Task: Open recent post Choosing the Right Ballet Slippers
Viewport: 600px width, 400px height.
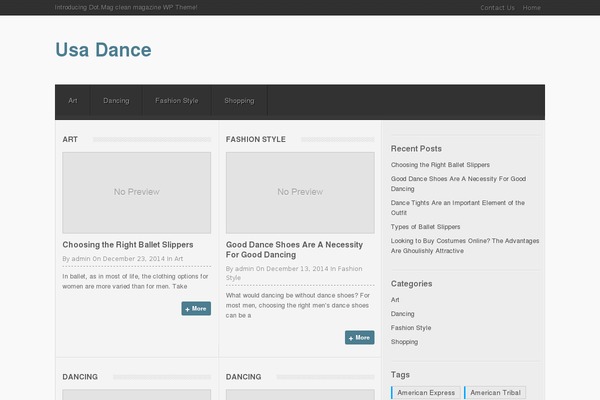Action: (x=440, y=165)
